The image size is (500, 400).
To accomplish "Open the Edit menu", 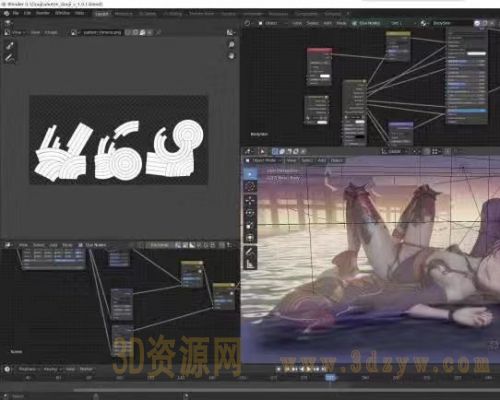I will tap(27, 13).
